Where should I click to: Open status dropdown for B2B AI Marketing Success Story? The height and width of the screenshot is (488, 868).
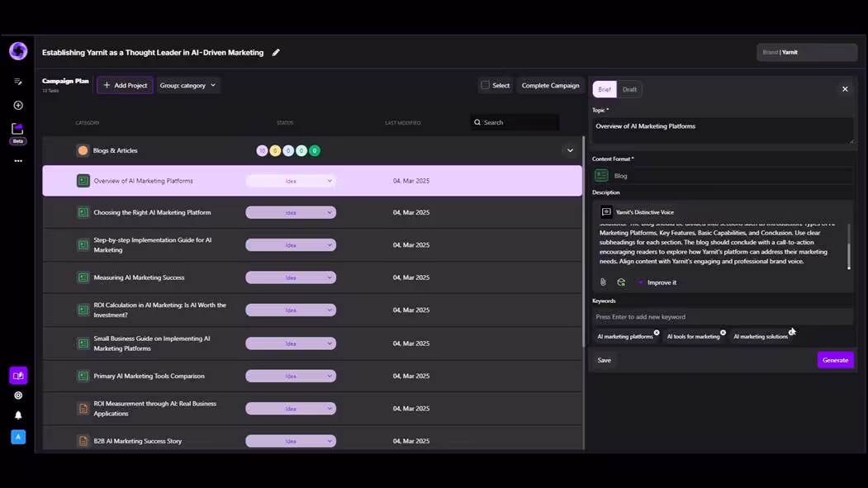pos(291,441)
